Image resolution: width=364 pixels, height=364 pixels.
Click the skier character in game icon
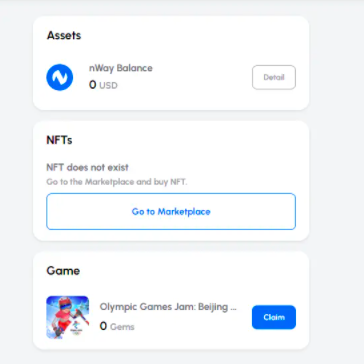[x=63, y=315]
